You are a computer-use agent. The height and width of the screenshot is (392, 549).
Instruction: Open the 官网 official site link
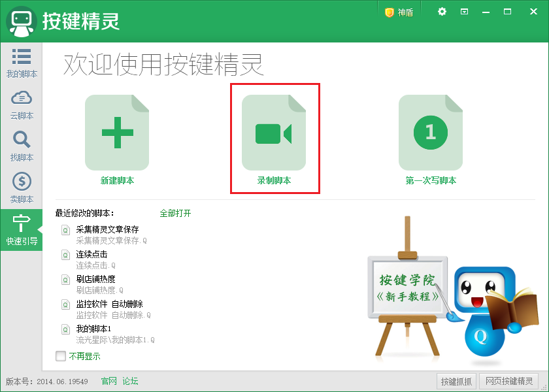(x=109, y=381)
